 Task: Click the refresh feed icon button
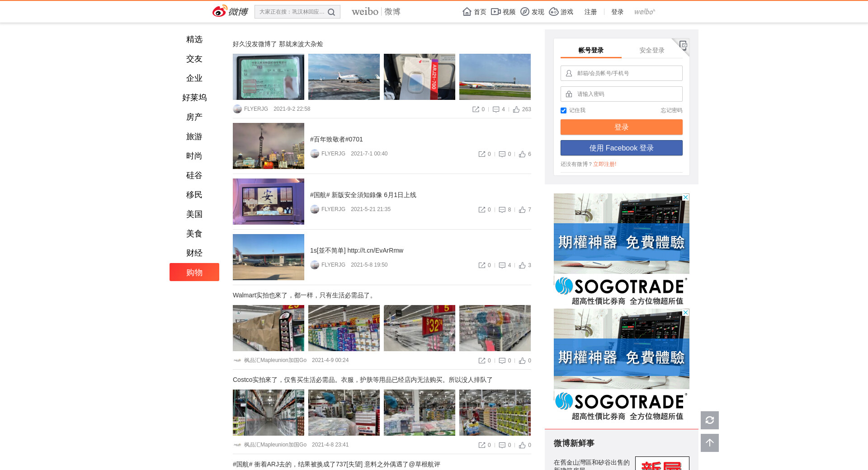pyautogui.click(x=709, y=420)
